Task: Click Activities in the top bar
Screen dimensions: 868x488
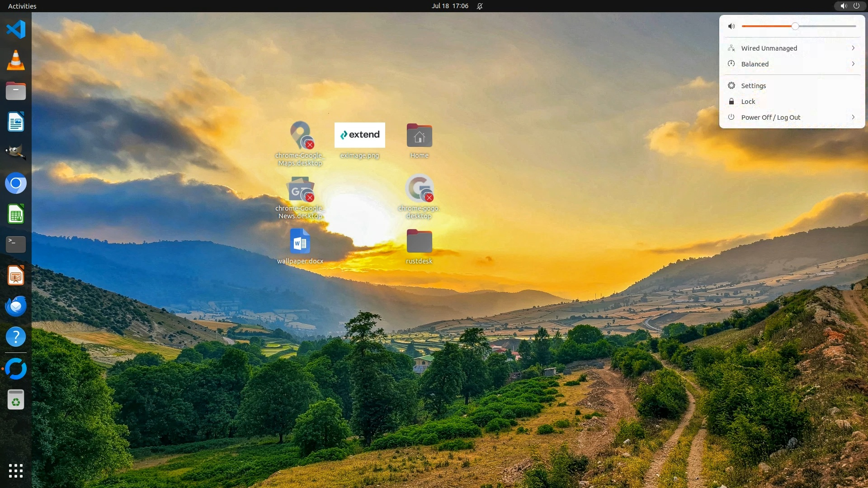Action: pyautogui.click(x=22, y=6)
